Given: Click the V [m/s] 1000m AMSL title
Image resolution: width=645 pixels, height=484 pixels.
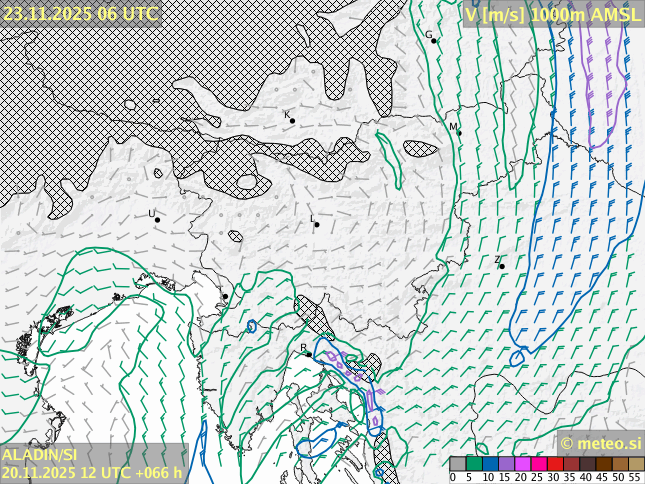Looking at the screenshot, I should click(x=553, y=14).
